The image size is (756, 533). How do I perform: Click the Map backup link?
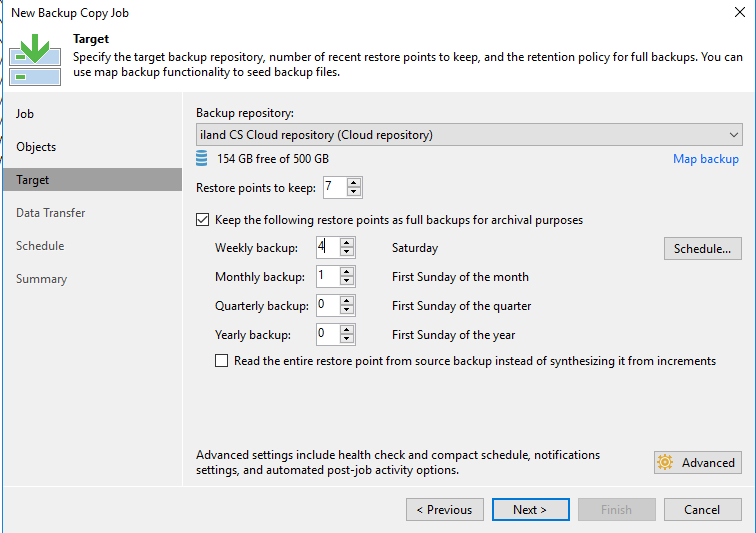(x=705, y=159)
